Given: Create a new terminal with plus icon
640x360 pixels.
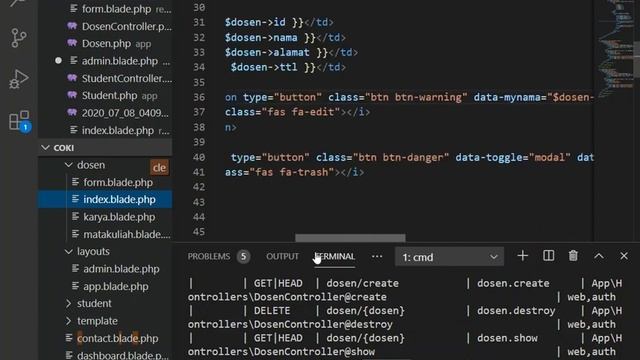Looking at the screenshot, I should pos(522,256).
